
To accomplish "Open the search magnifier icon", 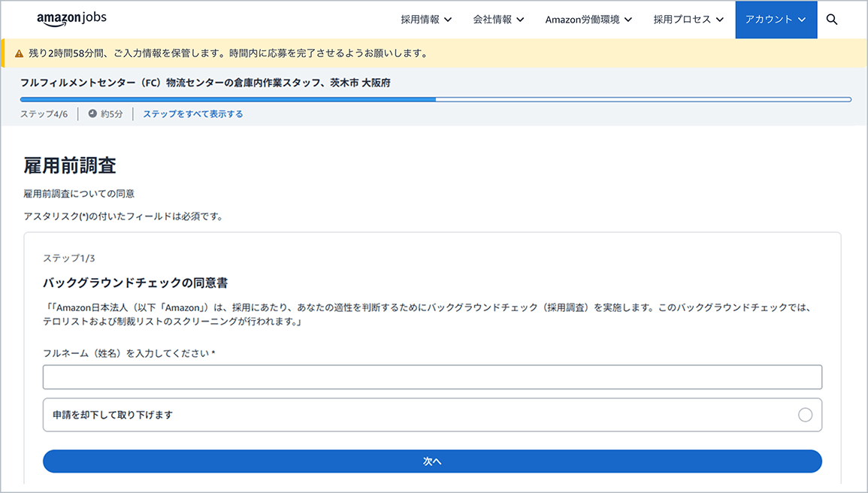I will click(x=831, y=20).
